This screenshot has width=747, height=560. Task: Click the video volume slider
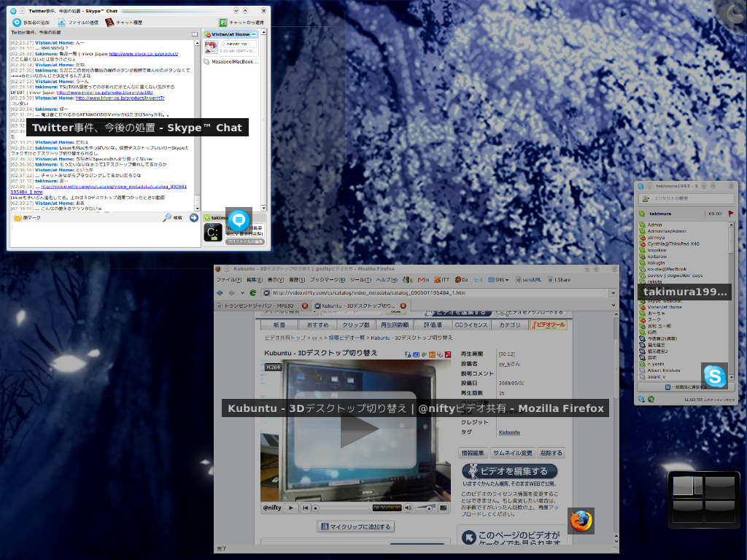tap(425, 508)
